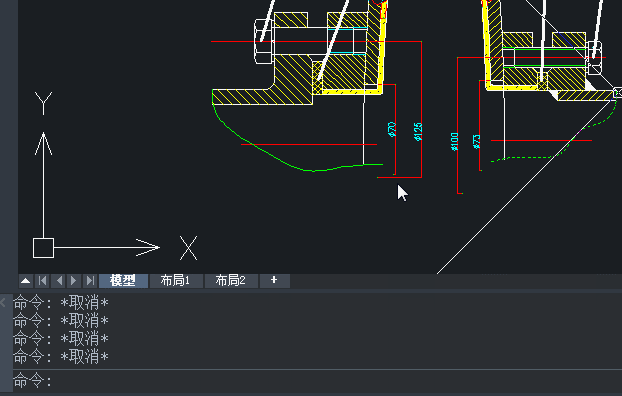Click the 命令: command input field
This screenshot has height=396, width=622.
click(x=317, y=381)
